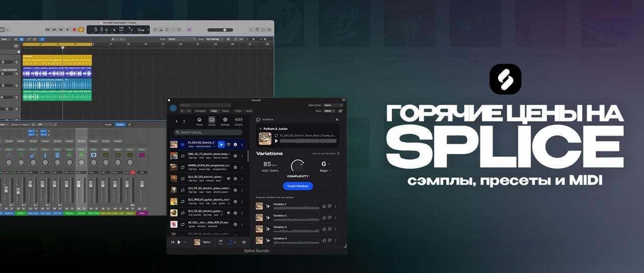Click checkmark on SLS_RNS_65_guitar_electric row

(x=235, y=201)
